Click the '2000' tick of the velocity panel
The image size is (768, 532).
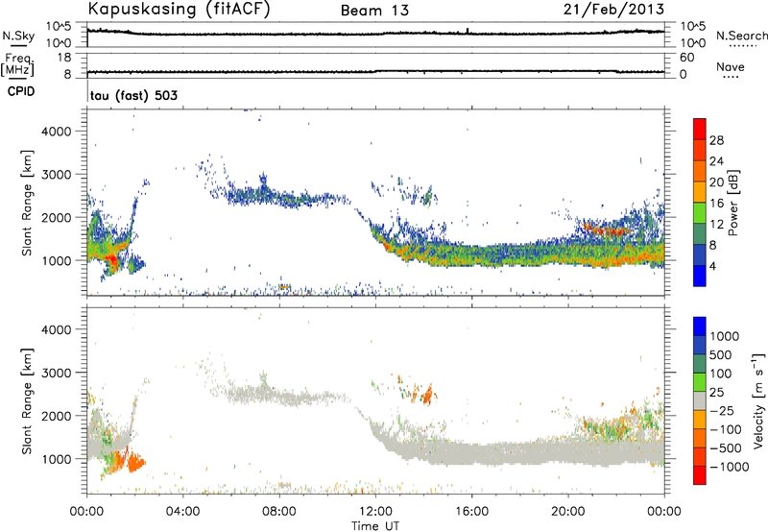point(56,417)
